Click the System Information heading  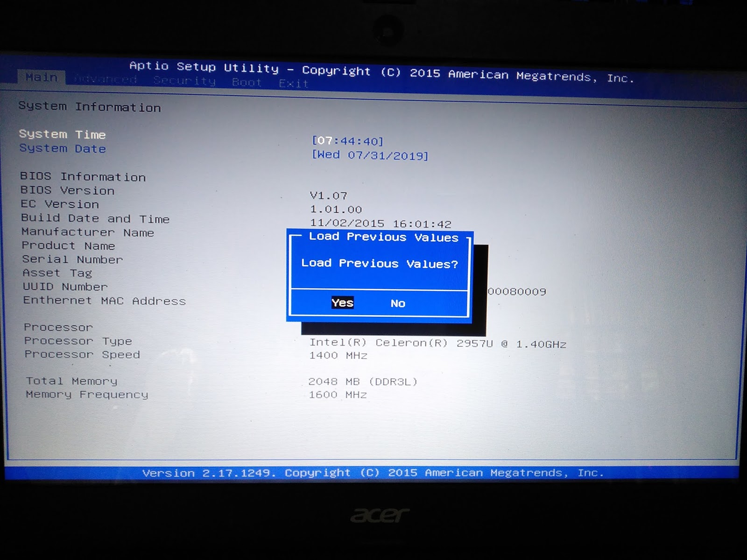[x=90, y=107]
